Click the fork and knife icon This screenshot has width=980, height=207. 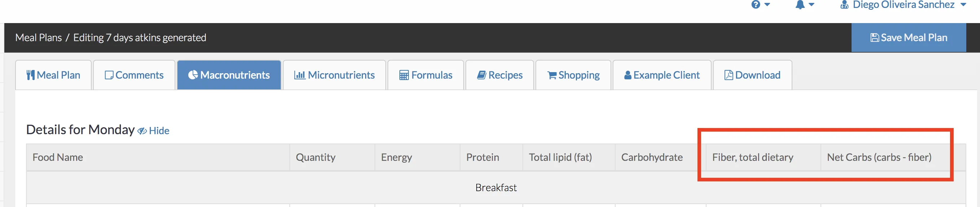coord(30,75)
